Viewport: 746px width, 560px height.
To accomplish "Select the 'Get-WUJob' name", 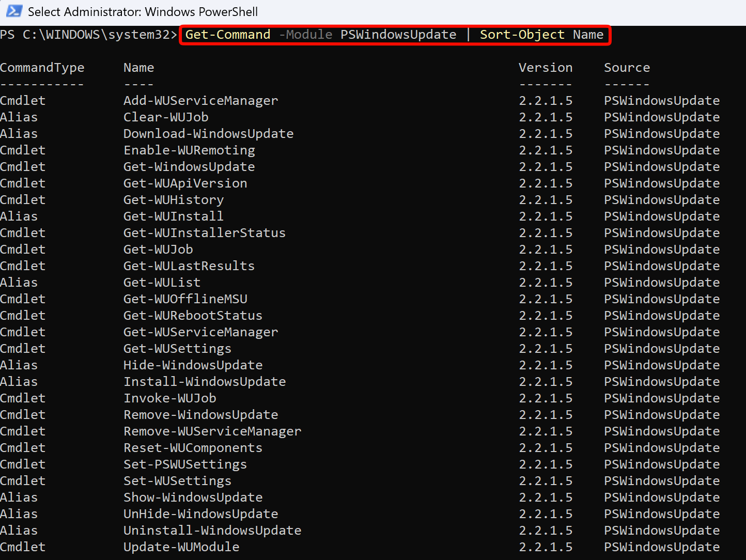I will coord(158,250).
